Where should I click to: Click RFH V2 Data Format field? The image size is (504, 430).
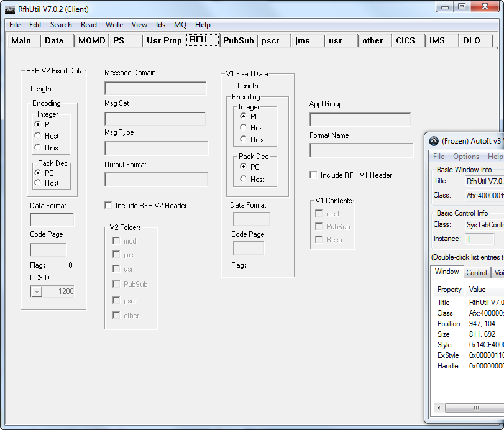pos(52,219)
